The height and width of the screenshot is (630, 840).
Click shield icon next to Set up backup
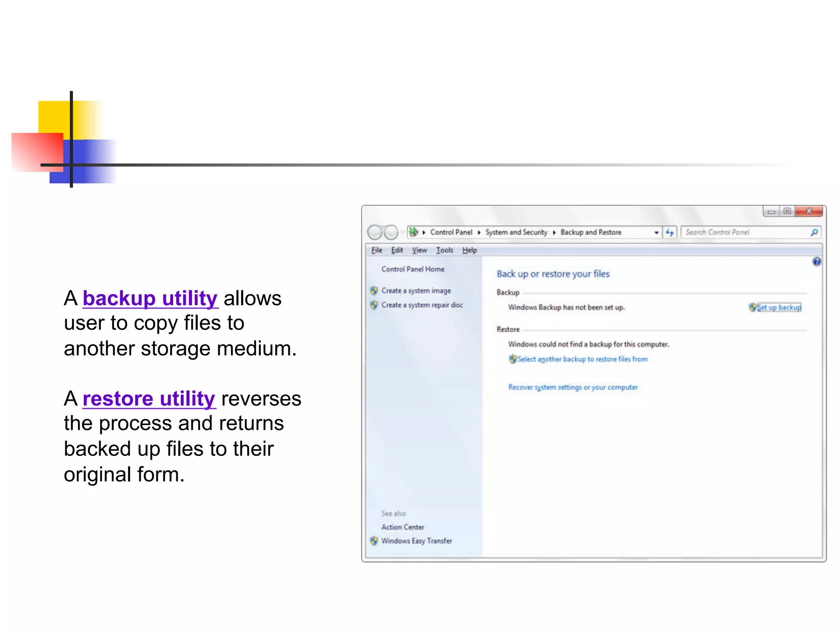[753, 307]
